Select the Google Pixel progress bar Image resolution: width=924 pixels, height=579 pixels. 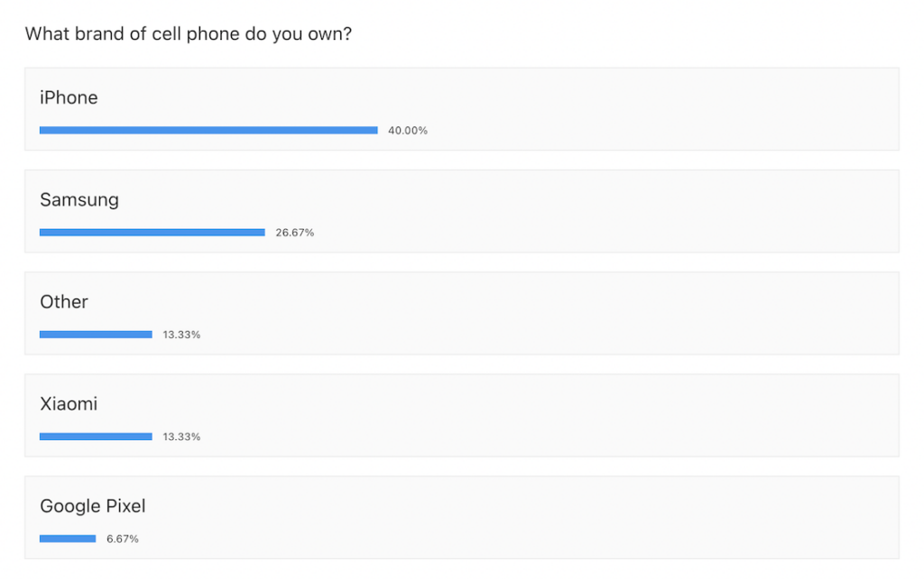coord(68,538)
